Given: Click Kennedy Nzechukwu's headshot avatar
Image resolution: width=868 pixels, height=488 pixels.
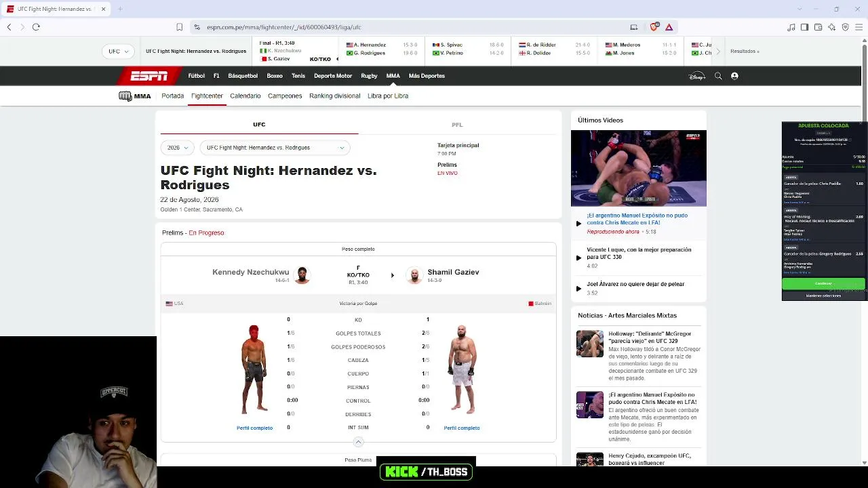Looking at the screenshot, I should pos(302,274).
